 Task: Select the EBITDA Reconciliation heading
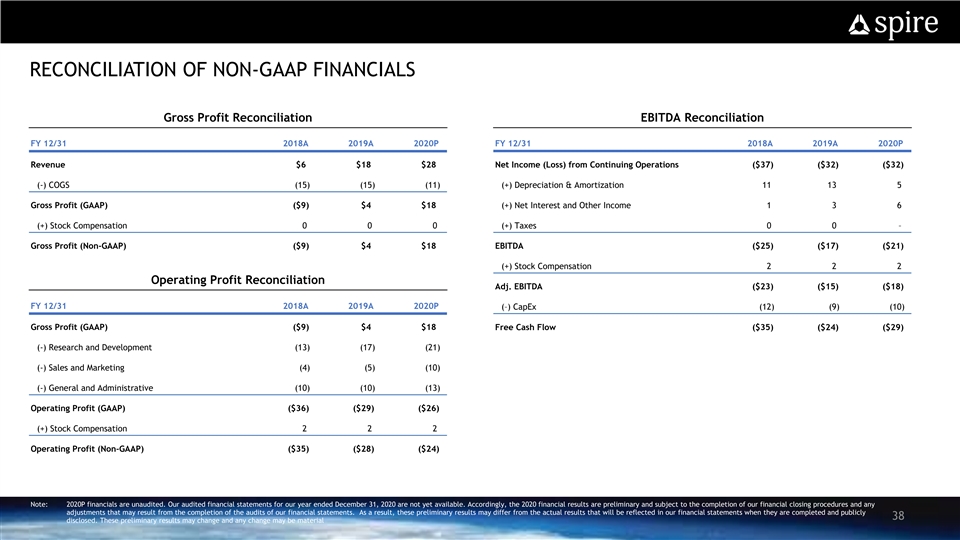[701, 118]
